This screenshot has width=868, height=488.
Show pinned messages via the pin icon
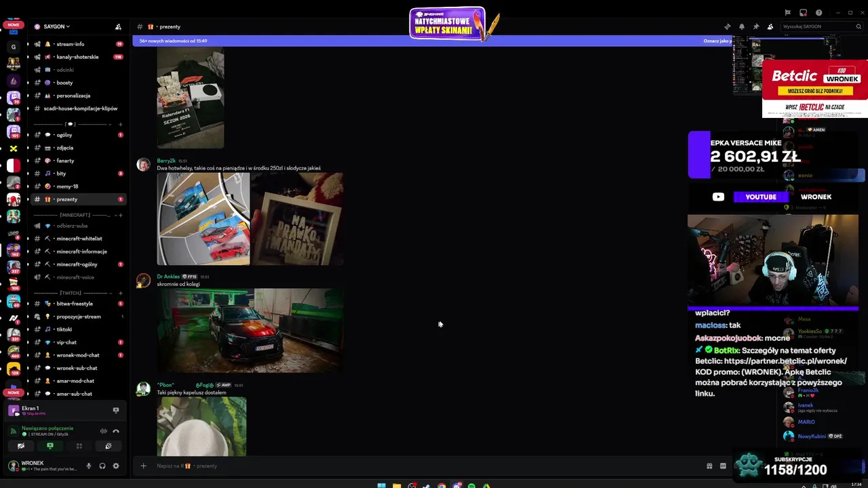point(756,26)
